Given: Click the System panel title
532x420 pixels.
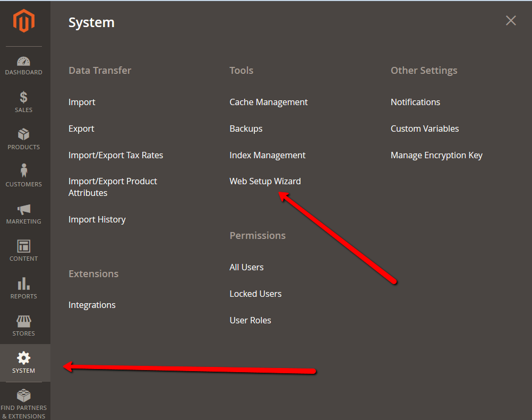Looking at the screenshot, I should (92, 22).
